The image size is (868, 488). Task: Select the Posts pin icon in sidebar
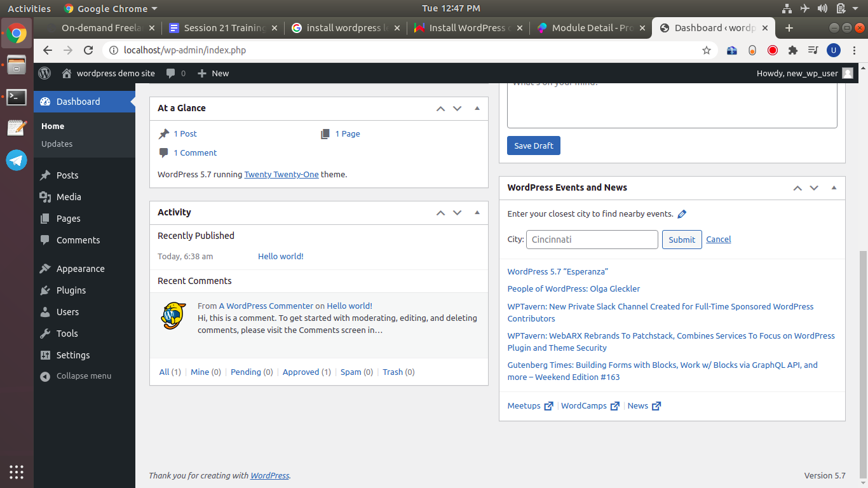[x=44, y=175]
